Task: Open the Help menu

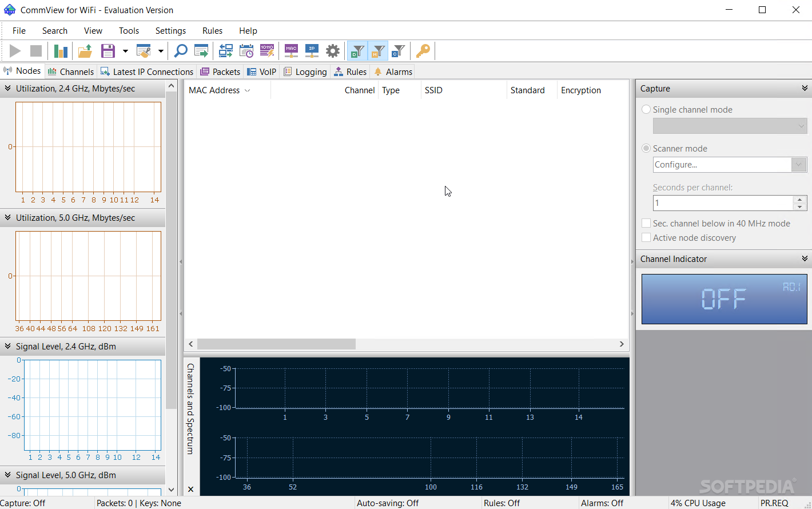Action: pyautogui.click(x=248, y=31)
